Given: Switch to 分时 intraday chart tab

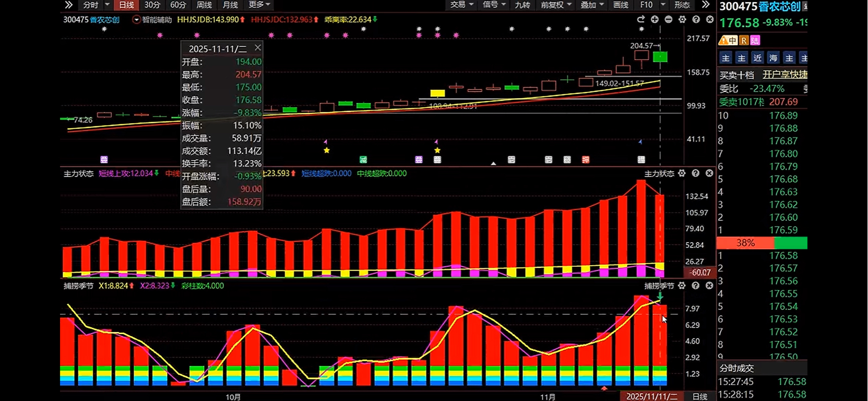Looking at the screenshot, I should point(91,5).
